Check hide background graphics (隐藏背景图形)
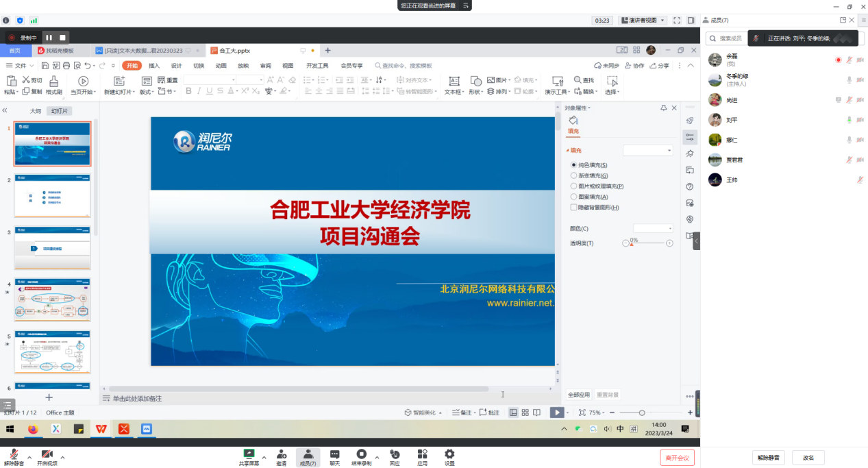 pyautogui.click(x=574, y=207)
